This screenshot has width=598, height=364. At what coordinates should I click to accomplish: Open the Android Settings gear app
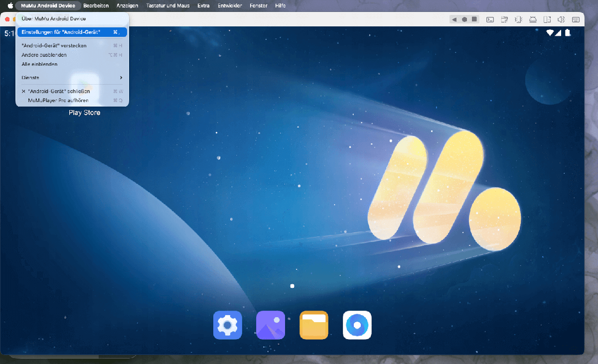(x=227, y=325)
